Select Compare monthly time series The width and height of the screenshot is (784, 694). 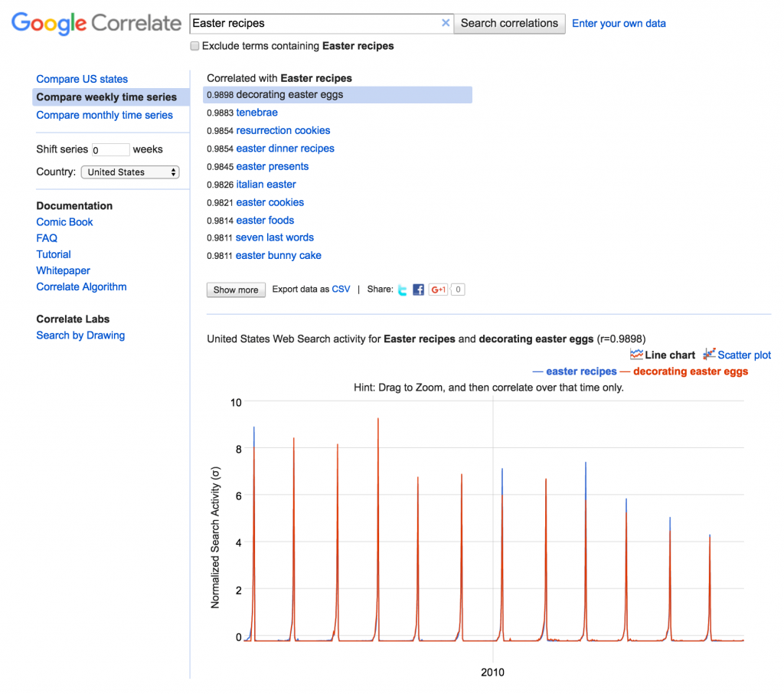pyautogui.click(x=104, y=115)
